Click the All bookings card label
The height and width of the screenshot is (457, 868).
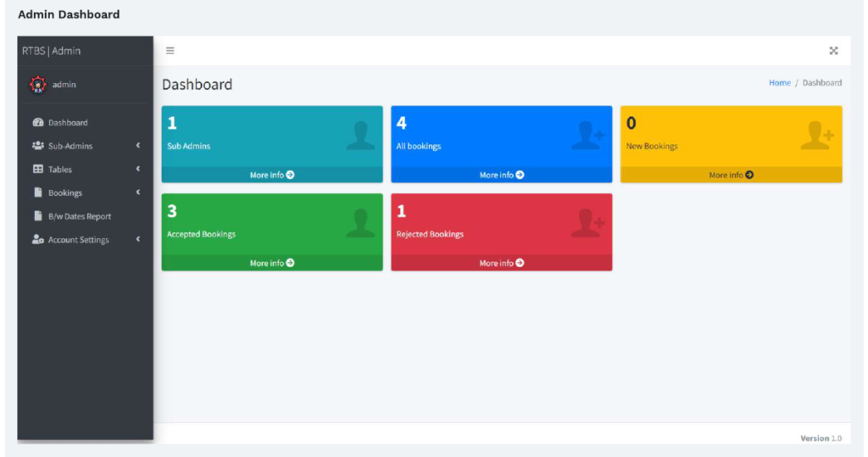(419, 146)
